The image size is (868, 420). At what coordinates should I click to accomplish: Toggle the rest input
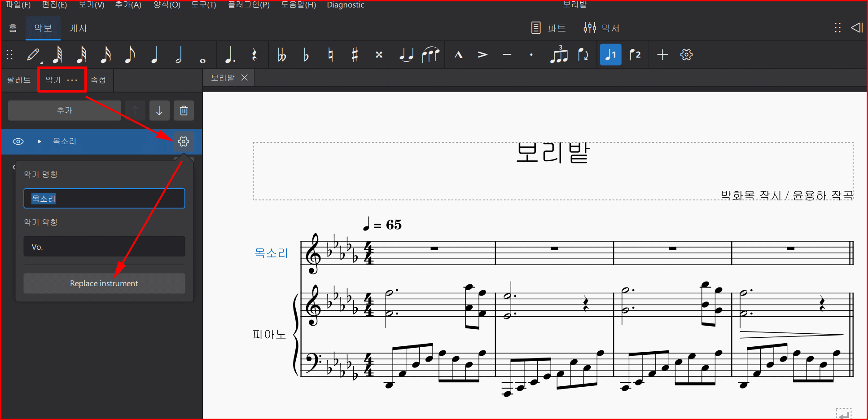pos(254,55)
